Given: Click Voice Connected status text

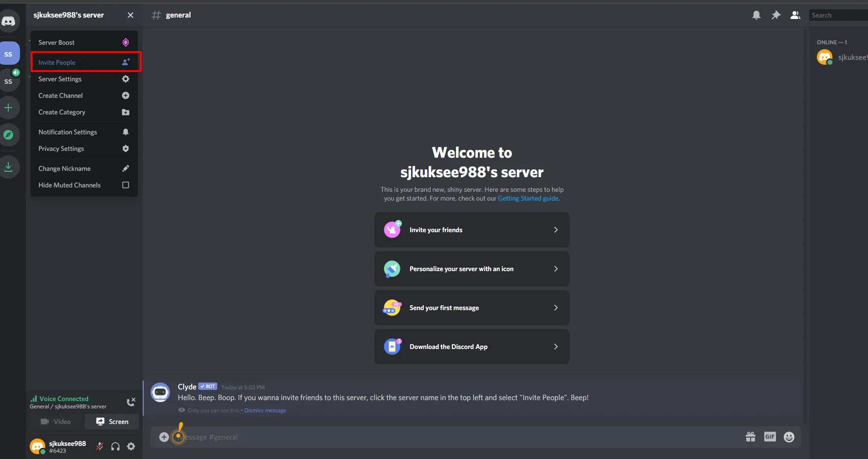Looking at the screenshot, I should [64, 399].
